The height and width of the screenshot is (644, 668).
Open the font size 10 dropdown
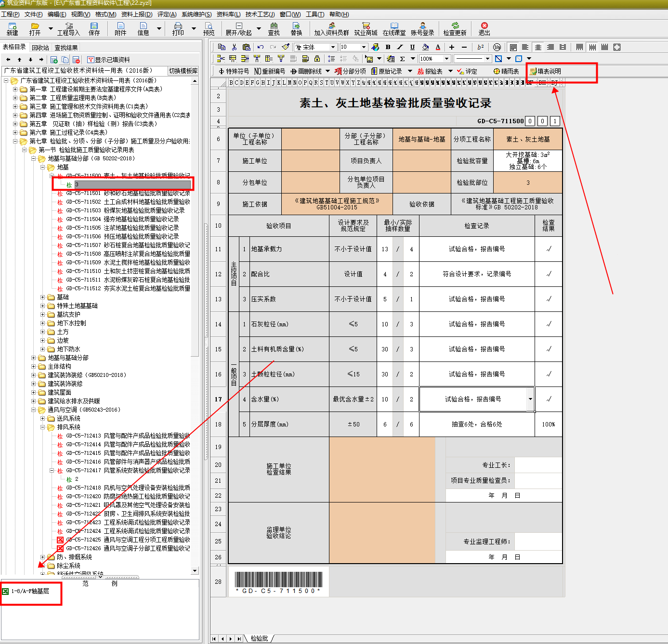[365, 47]
